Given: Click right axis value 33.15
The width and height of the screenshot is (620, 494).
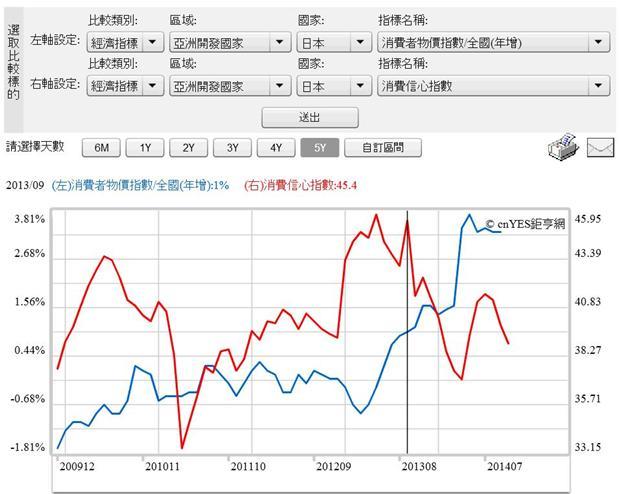Looking at the screenshot, I should [x=588, y=447].
